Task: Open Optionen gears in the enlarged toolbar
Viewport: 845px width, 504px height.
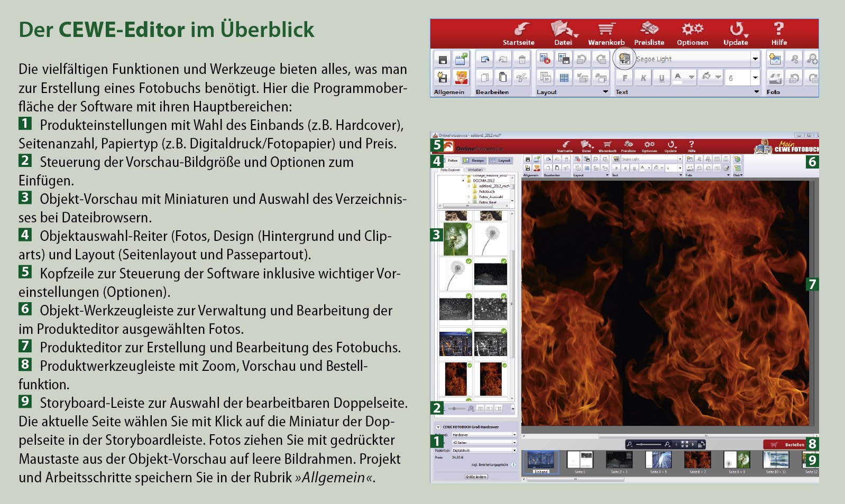Action: pyautogui.click(x=692, y=29)
